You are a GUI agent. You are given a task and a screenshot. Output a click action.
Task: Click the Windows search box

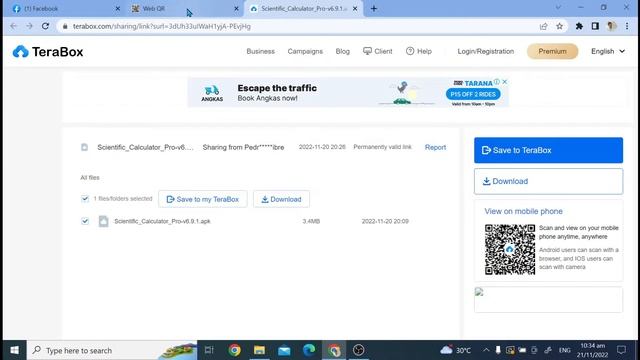112,350
